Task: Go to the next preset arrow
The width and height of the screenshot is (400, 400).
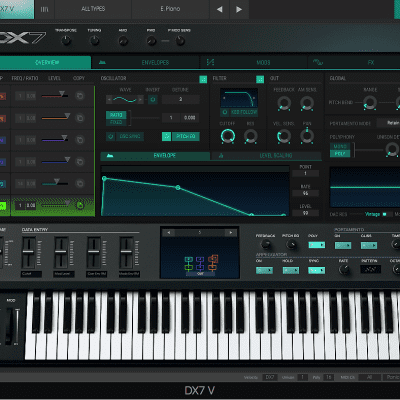Action: tap(239, 9)
